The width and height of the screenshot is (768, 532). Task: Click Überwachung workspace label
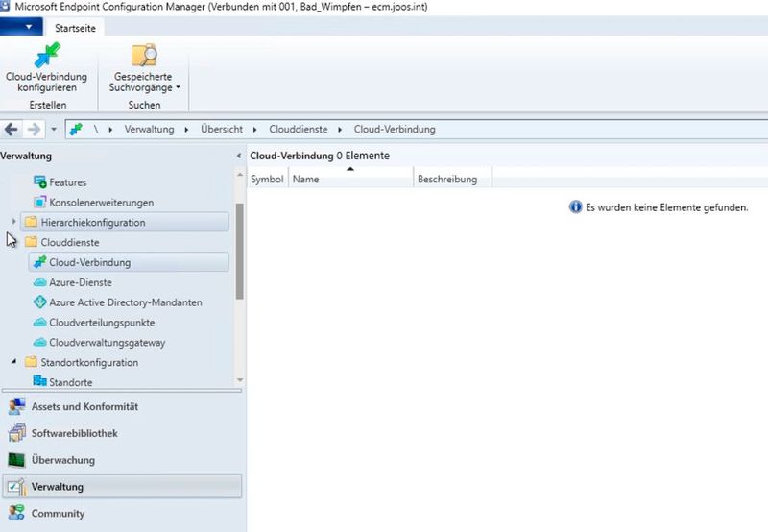(x=63, y=460)
